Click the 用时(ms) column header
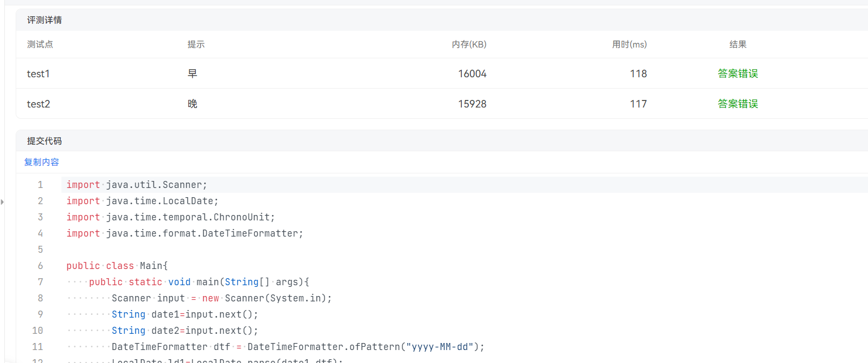 click(629, 44)
